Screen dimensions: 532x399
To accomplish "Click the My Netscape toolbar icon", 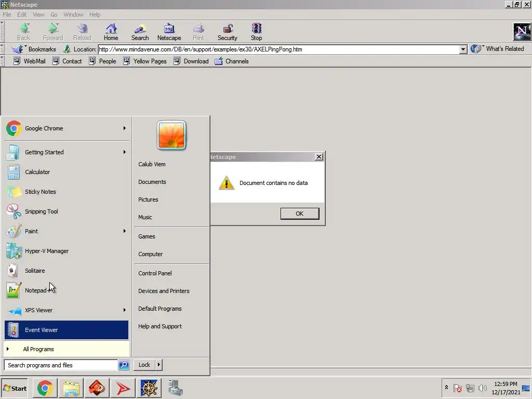I will 169,32.
